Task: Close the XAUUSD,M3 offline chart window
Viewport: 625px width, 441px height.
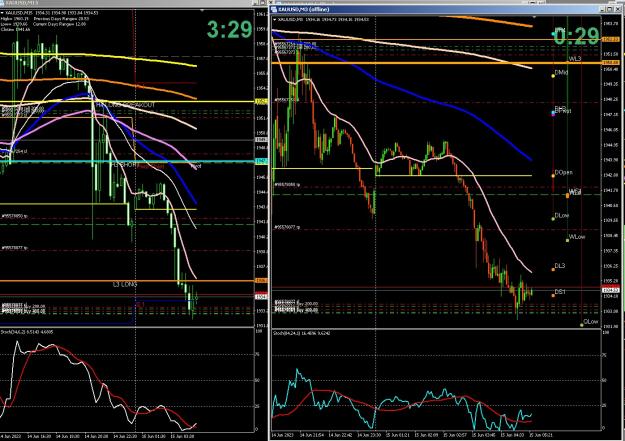Action: click(616, 9)
